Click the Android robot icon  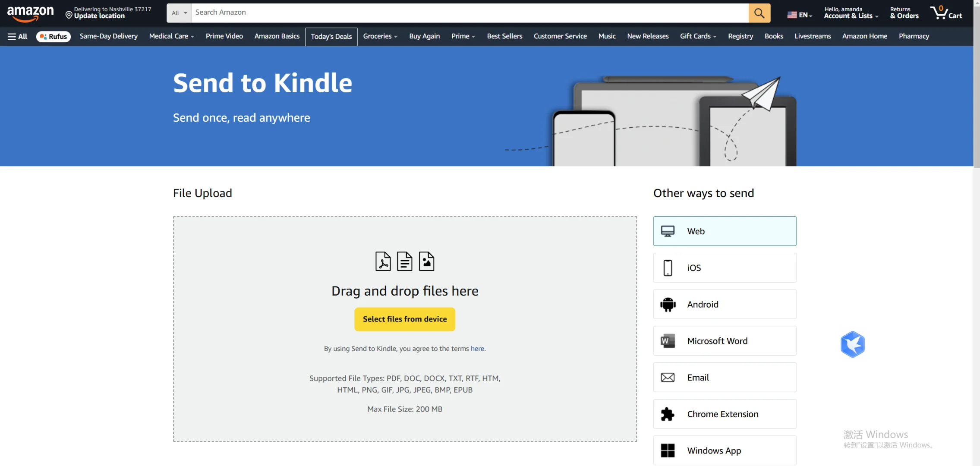pos(668,305)
